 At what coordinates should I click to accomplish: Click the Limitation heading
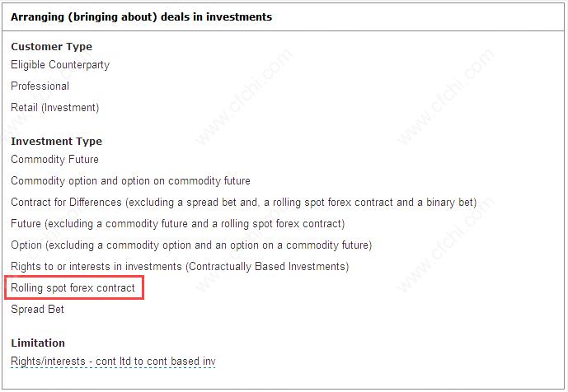click(x=38, y=343)
